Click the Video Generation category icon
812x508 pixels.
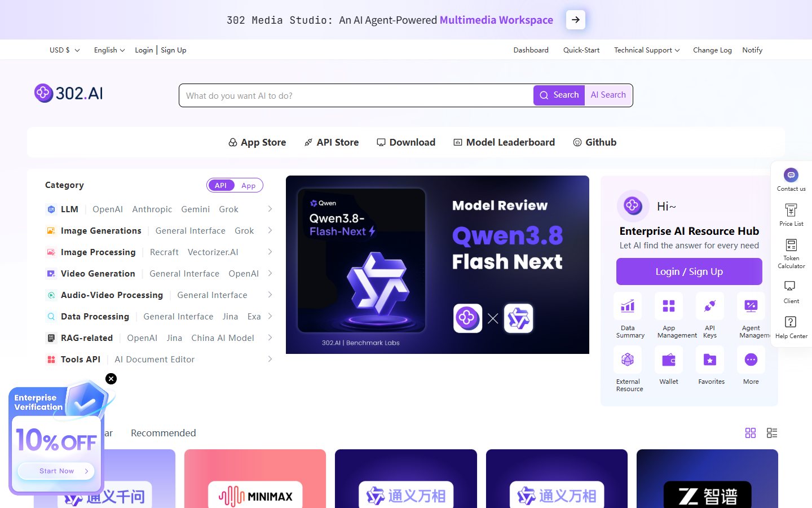[51, 274]
